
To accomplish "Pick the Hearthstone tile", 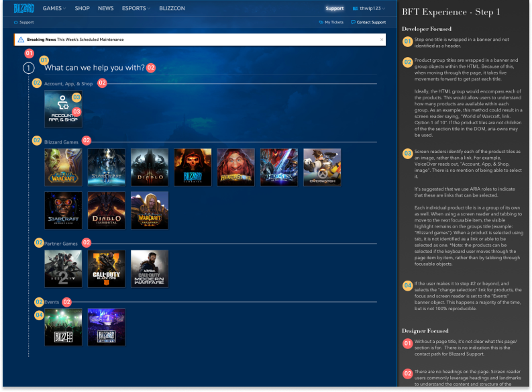I will (235, 167).
